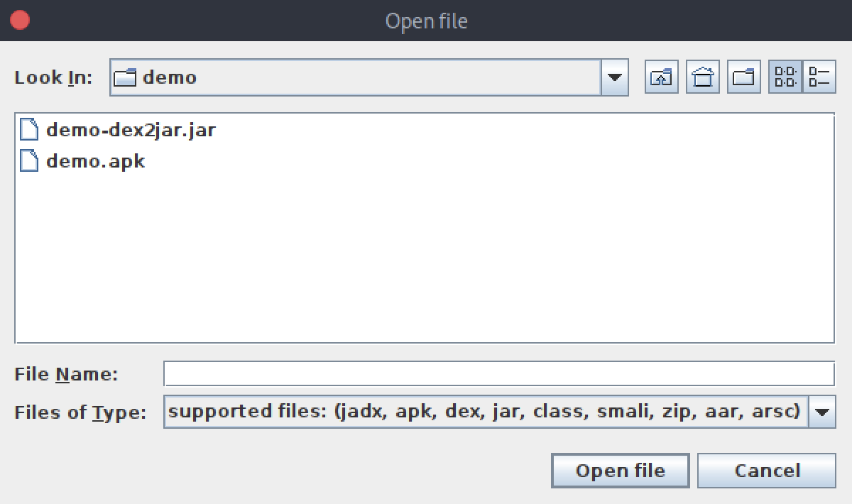Expand the Files of Type dropdown arrow
Image resolution: width=852 pixels, height=504 pixels.
tap(822, 412)
